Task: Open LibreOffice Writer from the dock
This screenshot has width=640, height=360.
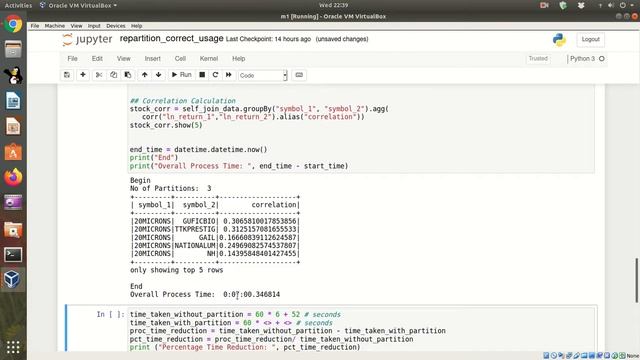Action: coord(13,101)
